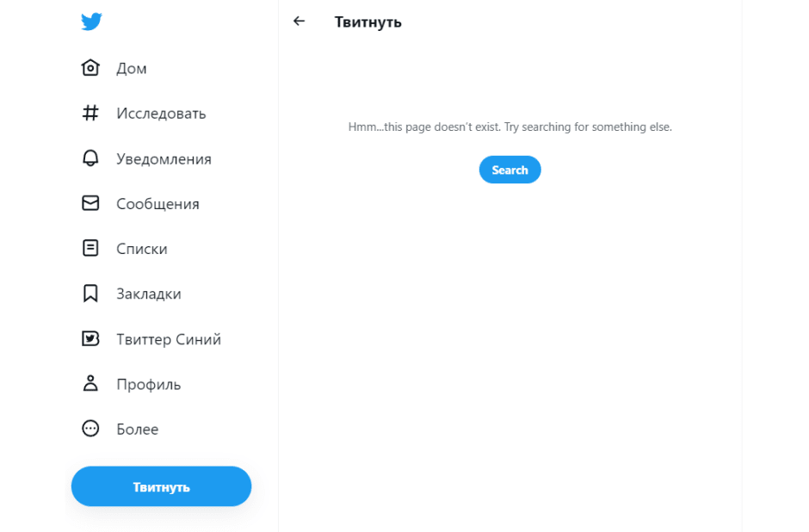Open the Уведомления menu label
The image size is (809, 532).
pos(164,159)
